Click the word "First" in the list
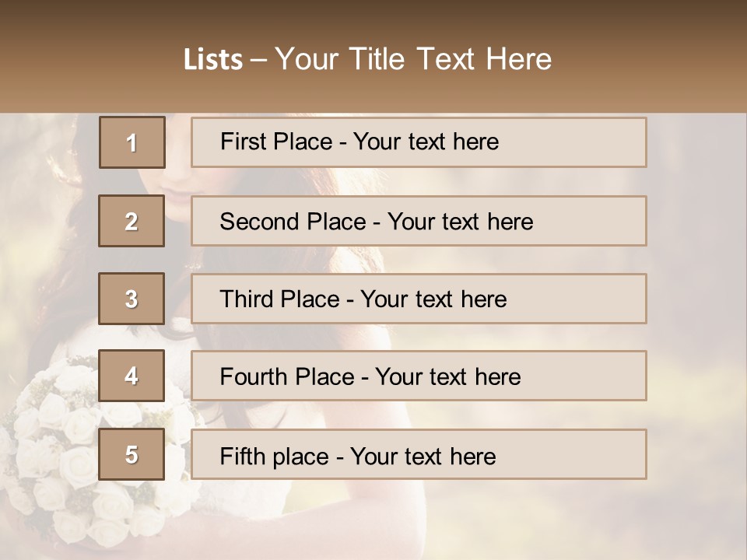The height and width of the screenshot is (560, 747). (243, 142)
